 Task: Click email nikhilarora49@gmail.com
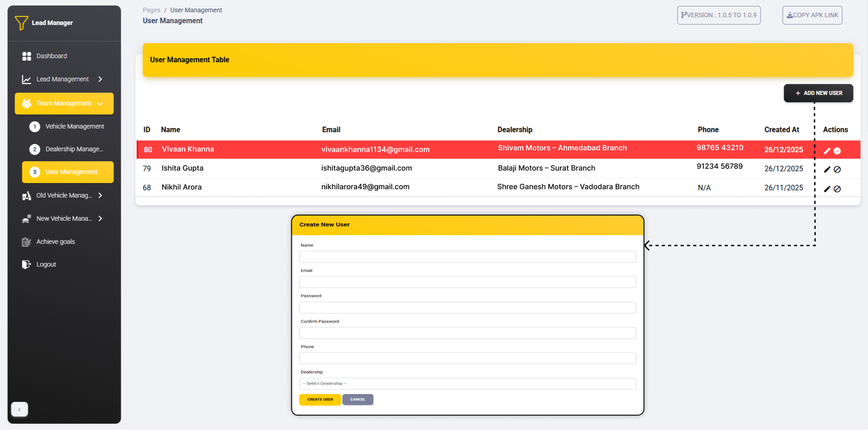pos(365,187)
